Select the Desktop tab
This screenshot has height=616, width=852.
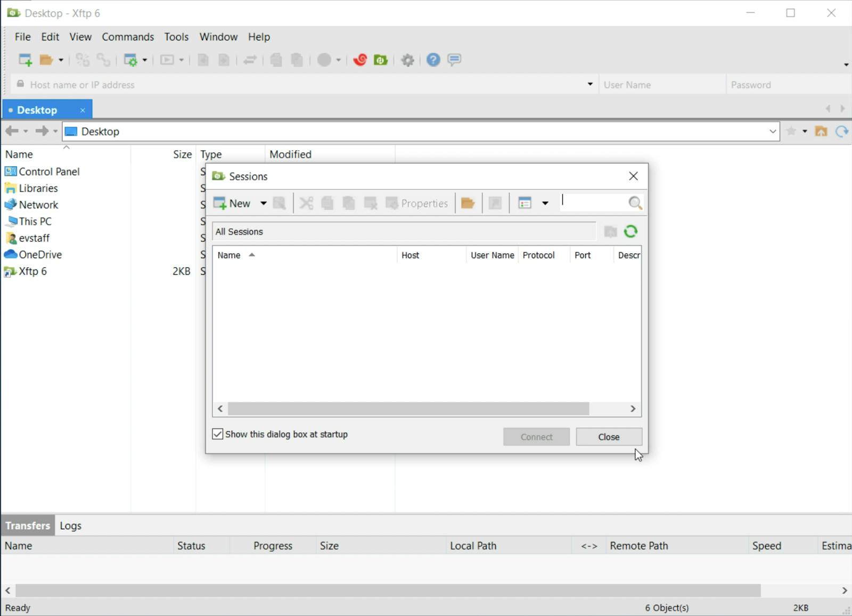click(x=37, y=110)
